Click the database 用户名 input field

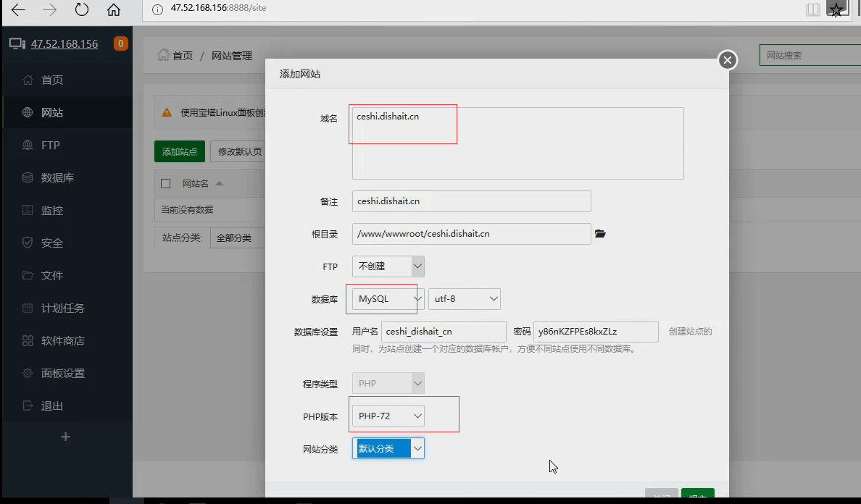pyautogui.click(x=444, y=331)
